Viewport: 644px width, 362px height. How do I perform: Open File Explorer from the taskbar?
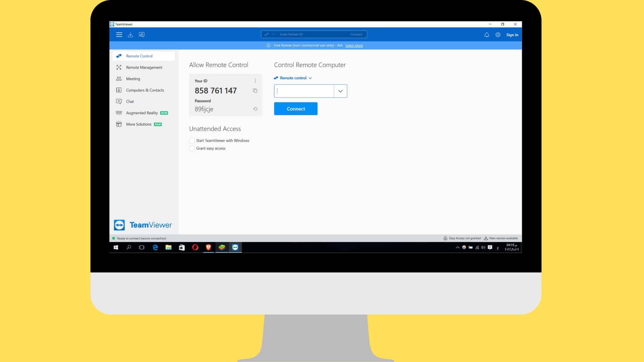click(168, 248)
